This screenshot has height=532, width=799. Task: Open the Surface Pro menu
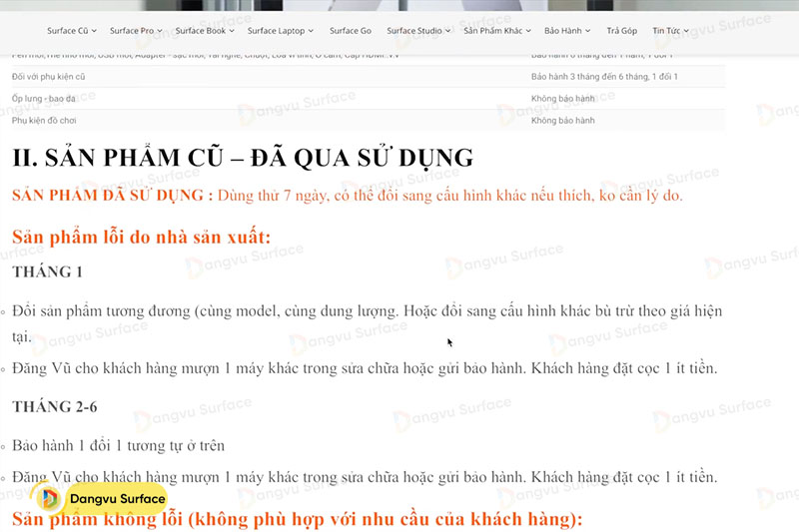[136, 31]
